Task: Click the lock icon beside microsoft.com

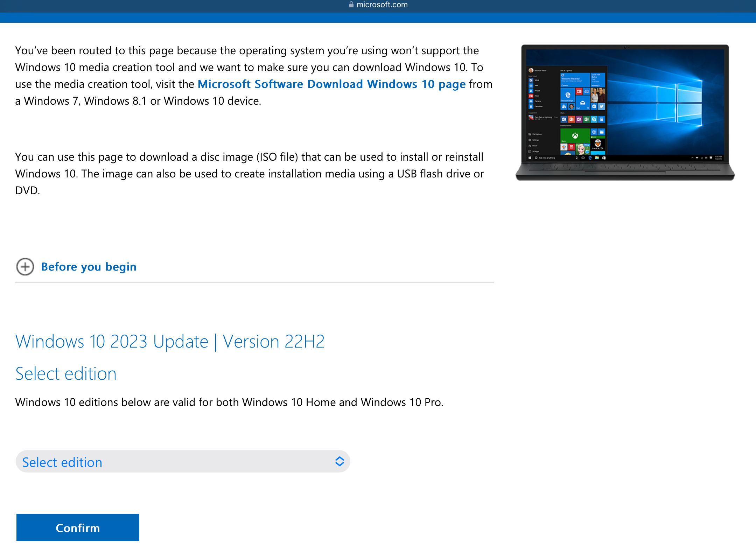Action: point(351,5)
